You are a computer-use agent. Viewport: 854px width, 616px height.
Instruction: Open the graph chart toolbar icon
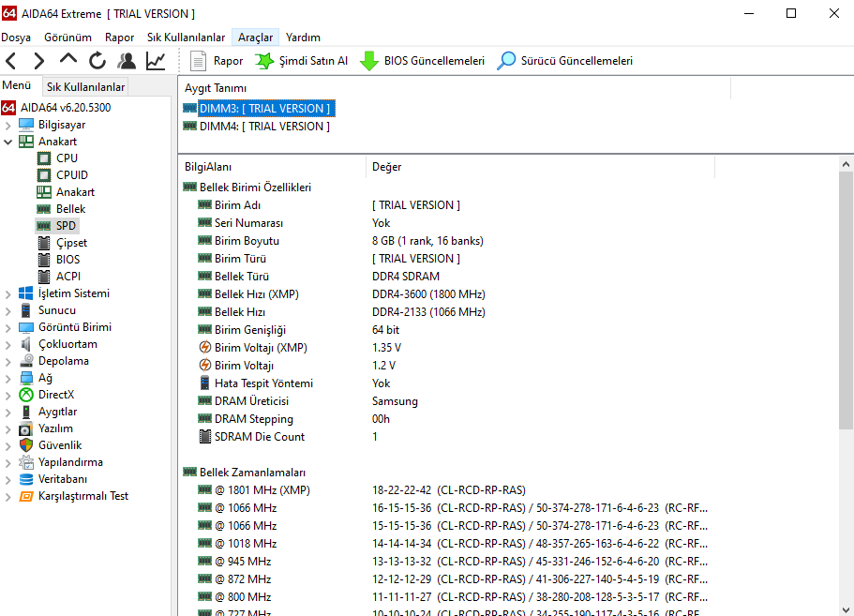156,60
